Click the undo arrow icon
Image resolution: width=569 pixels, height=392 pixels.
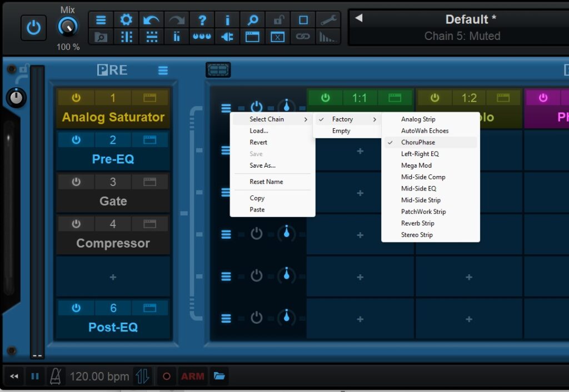coord(151,21)
